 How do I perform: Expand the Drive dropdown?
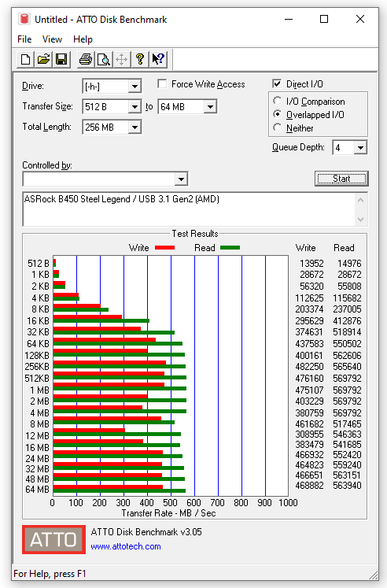pos(135,87)
